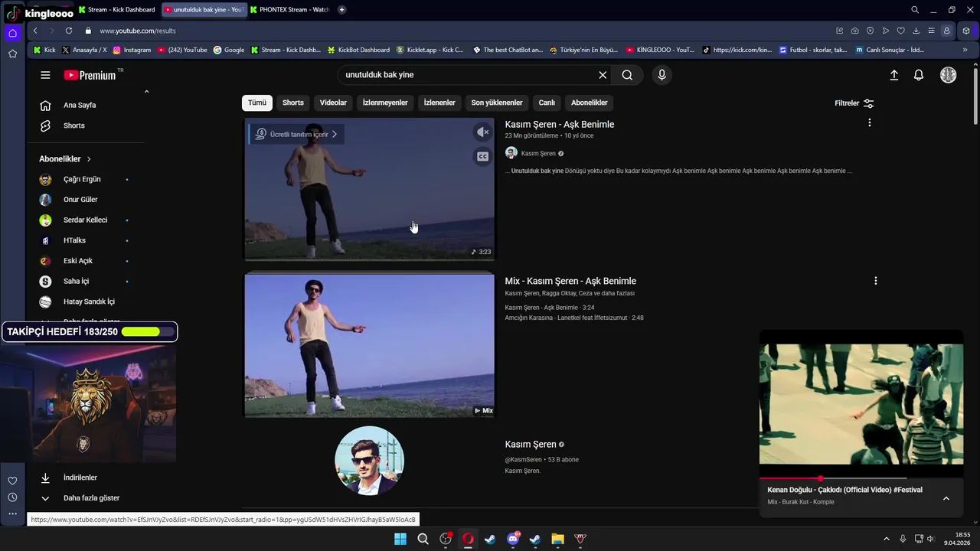The image size is (980, 551).
Task: Switch to PHONTEX Stream browser tab
Action: click(x=290, y=10)
